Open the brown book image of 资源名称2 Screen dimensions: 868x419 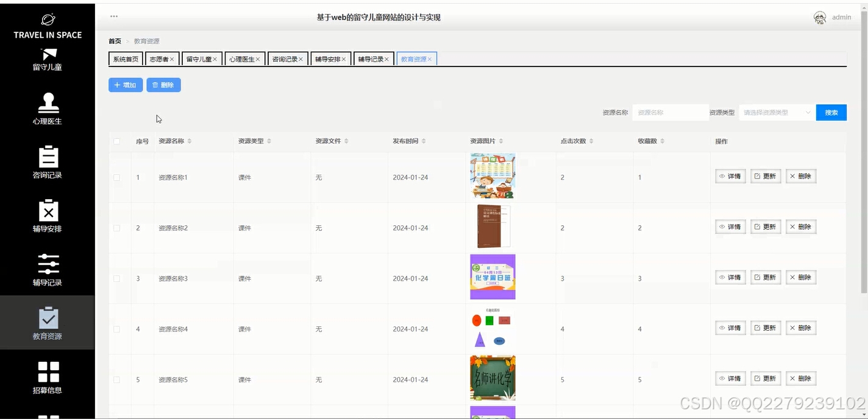coord(493,227)
